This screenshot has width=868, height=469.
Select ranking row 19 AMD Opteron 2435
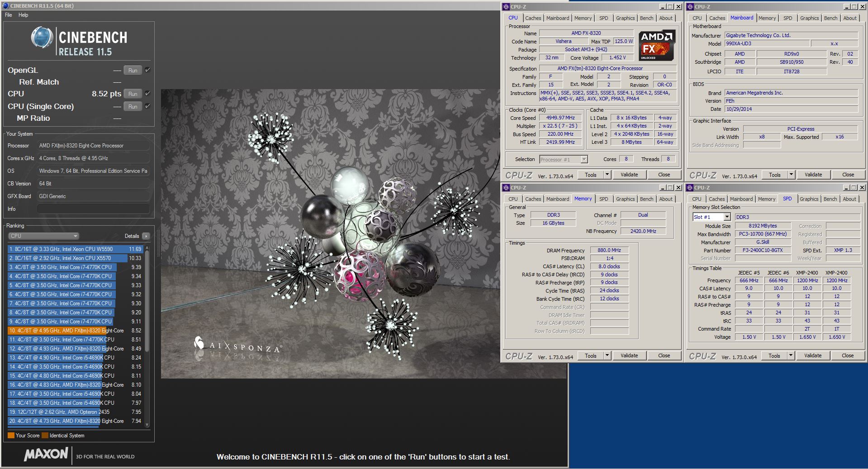75,412
